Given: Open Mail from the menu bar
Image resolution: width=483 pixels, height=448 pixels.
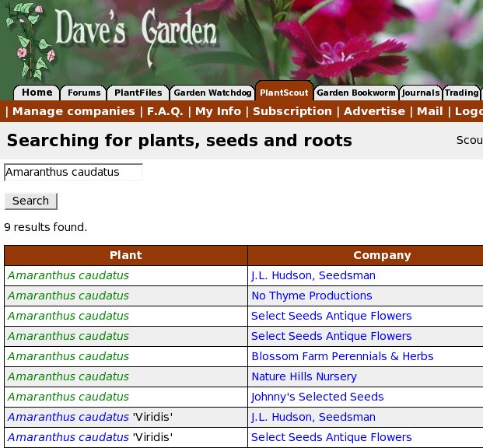Looking at the screenshot, I should click(429, 111).
